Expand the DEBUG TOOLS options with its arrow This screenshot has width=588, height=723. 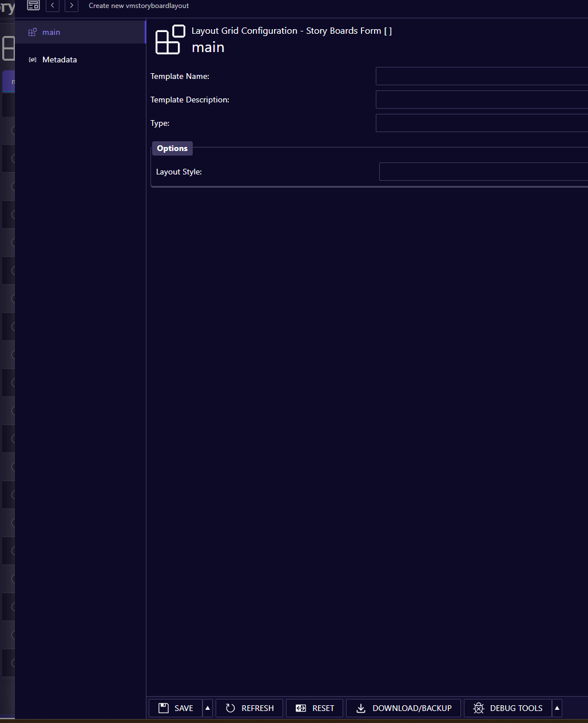(557, 708)
